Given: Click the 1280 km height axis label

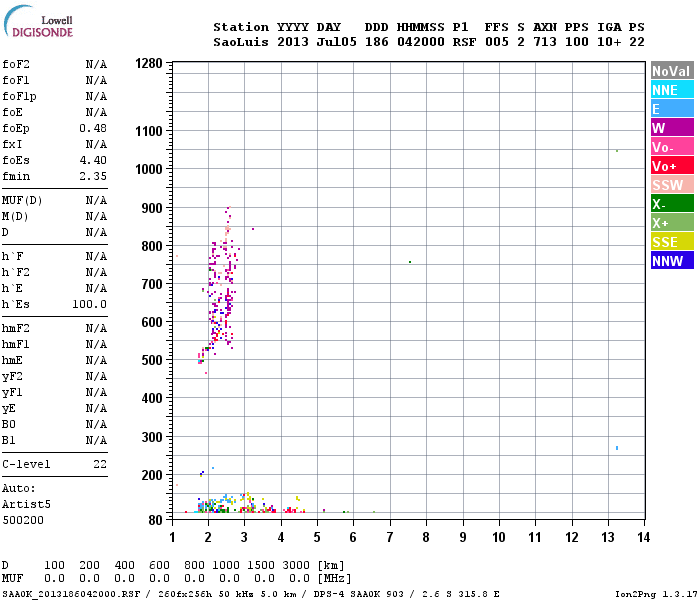Looking at the screenshot, I should tap(149, 63).
